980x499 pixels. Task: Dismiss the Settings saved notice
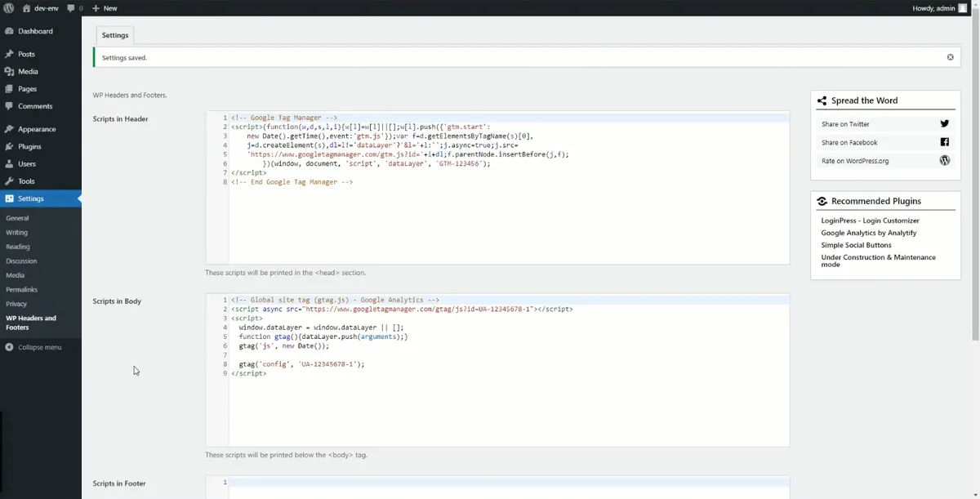click(x=950, y=57)
